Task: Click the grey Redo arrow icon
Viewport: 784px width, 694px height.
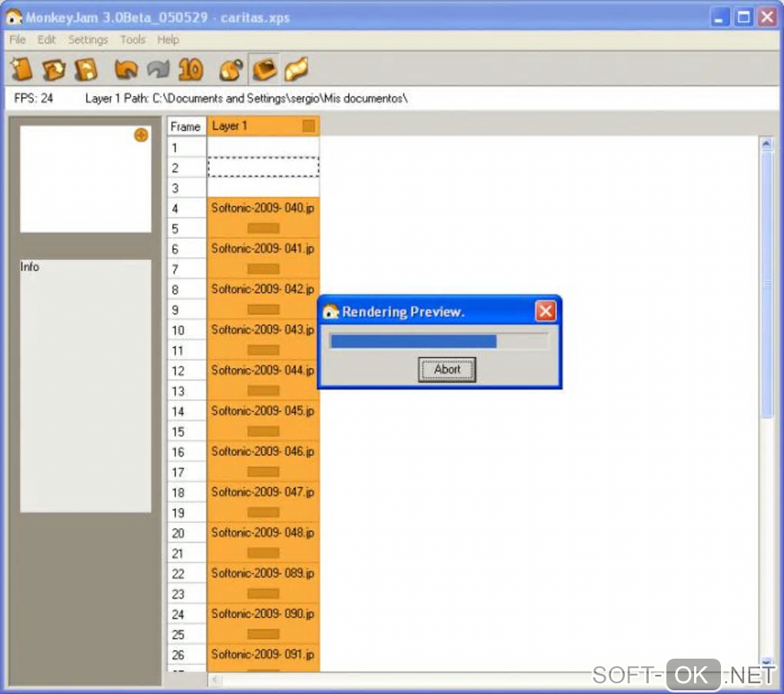Action: click(158, 69)
